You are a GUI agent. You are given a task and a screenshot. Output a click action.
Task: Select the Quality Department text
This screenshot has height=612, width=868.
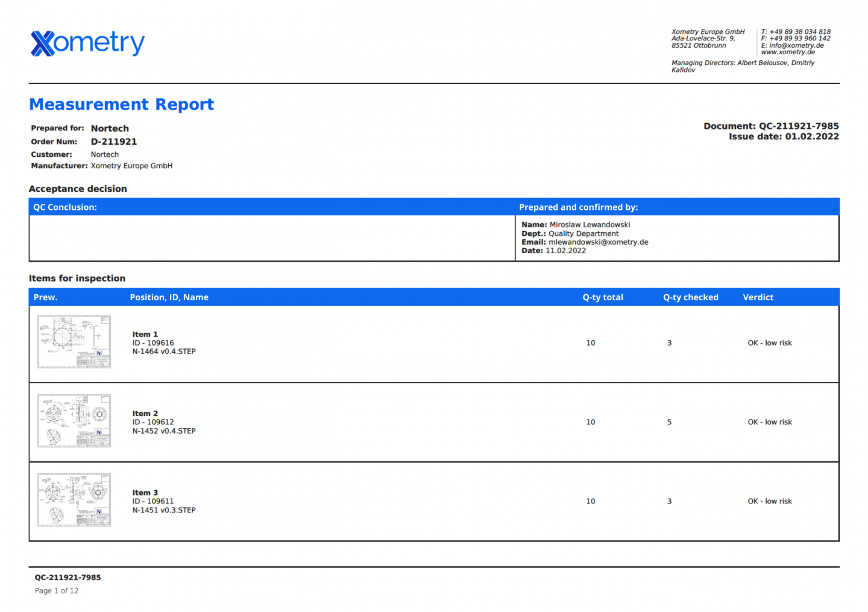[583, 234]
